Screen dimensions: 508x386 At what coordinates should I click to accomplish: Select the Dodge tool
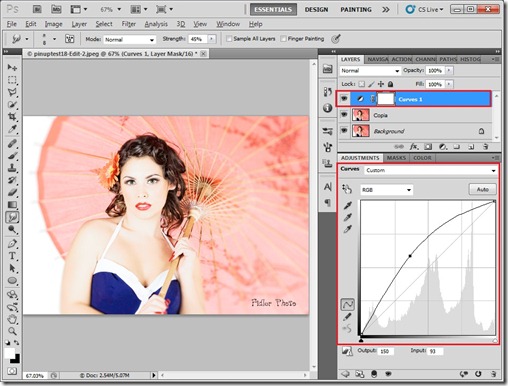(12, 230)
